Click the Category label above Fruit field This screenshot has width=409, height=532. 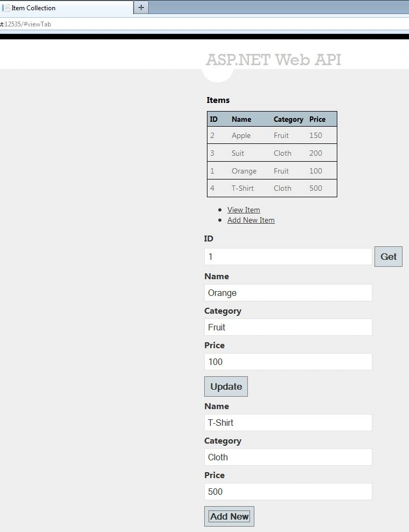[x=223, y=311]
